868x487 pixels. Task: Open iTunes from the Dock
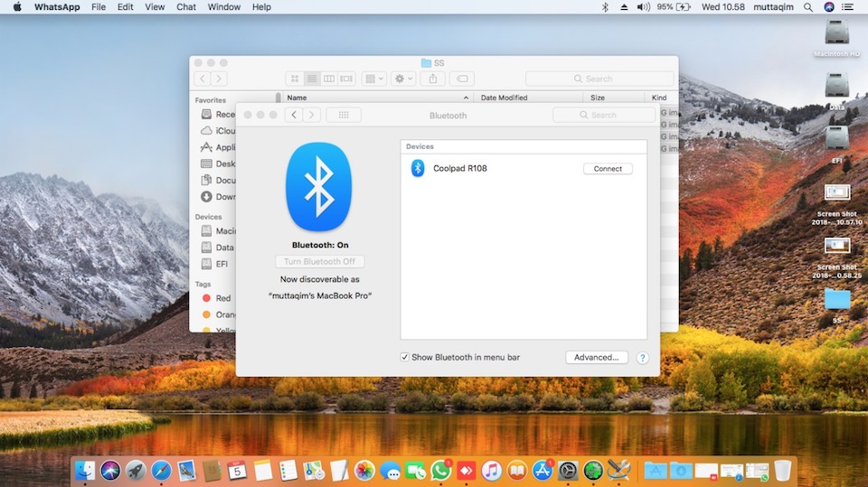[492, 471]
